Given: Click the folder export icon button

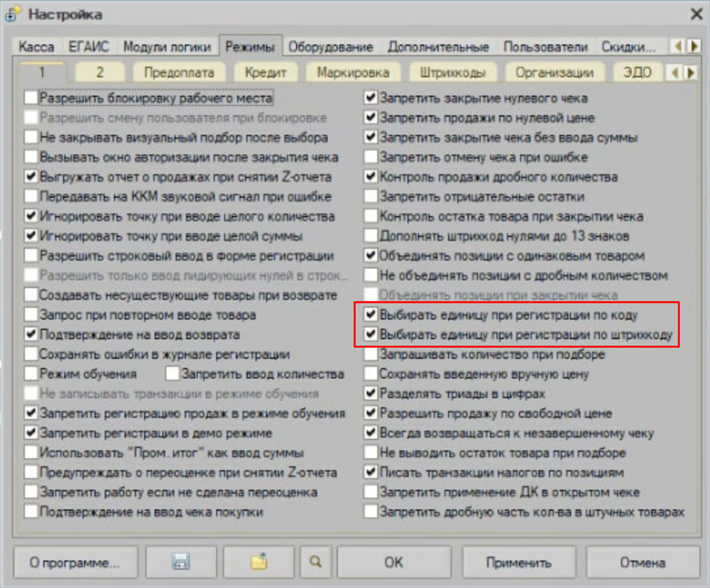Looking at the screenshot, I should tap(258, 563).
